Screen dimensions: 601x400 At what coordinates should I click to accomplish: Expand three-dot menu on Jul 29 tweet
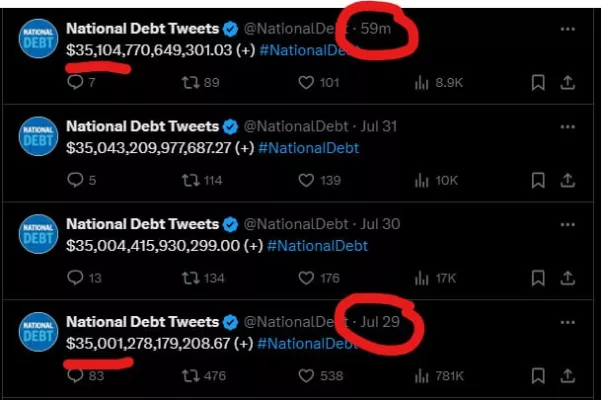coord(568,323)
